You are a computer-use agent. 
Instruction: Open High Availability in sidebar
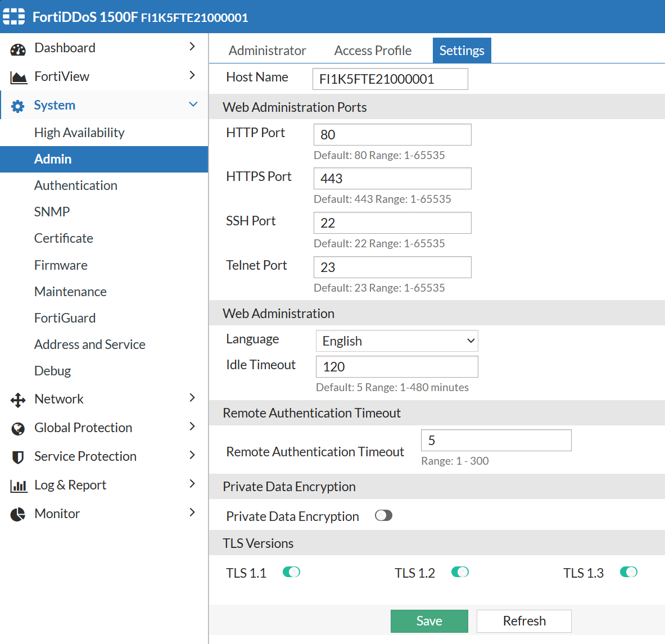[x=79, y=132]
